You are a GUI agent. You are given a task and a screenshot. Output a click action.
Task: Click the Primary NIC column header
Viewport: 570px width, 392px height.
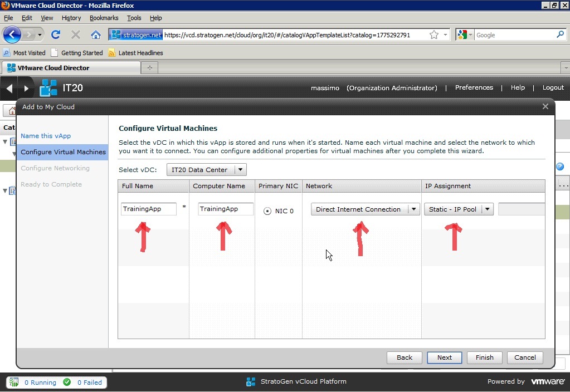coord(279,186)
